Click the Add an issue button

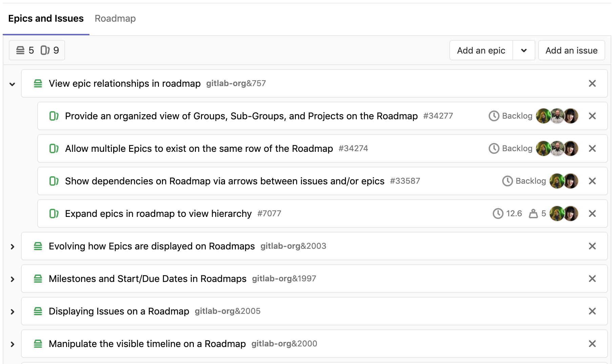click(x=571, y=50)
